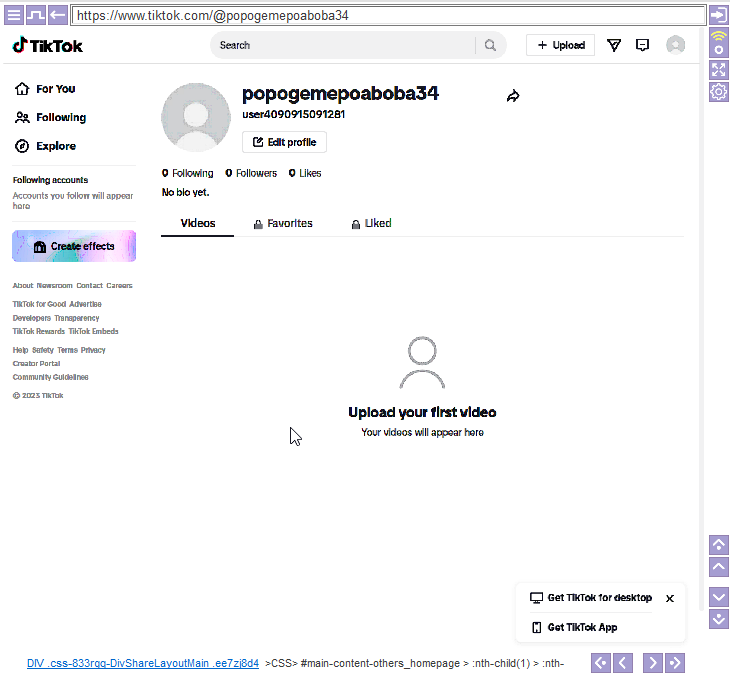Click the TikTok logo in the header

coord(48,46)
